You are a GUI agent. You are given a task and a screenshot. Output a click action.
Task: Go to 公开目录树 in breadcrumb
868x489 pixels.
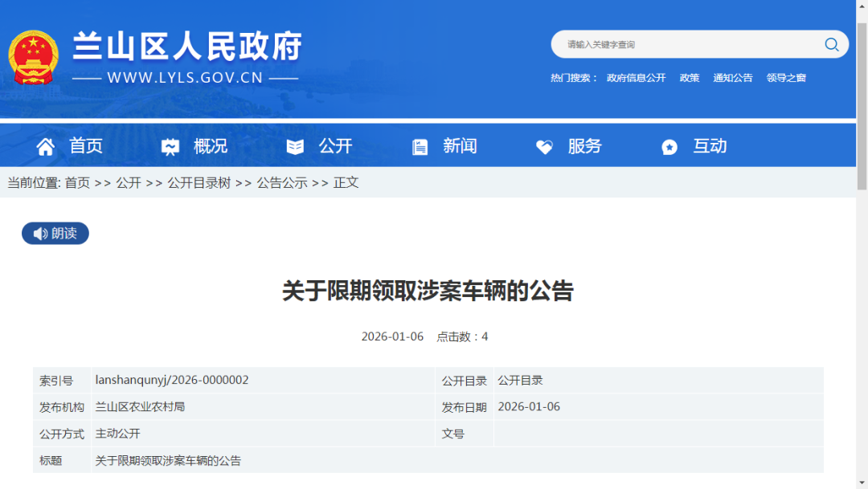[x=199, y=183]
